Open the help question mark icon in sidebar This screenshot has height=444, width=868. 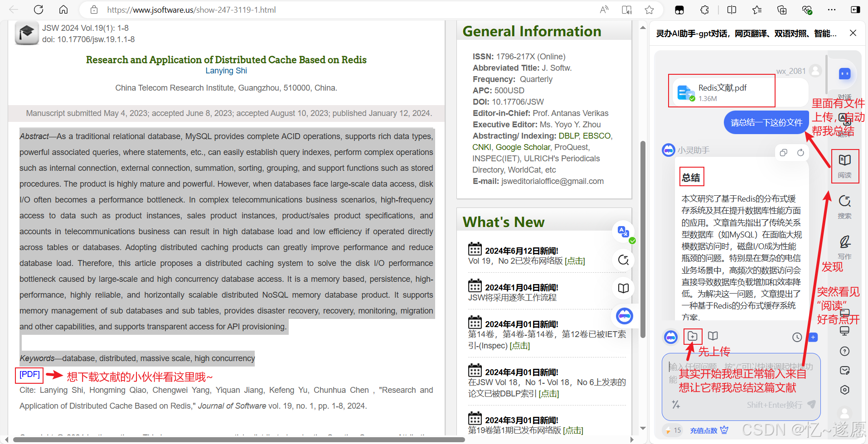[844, 351]
